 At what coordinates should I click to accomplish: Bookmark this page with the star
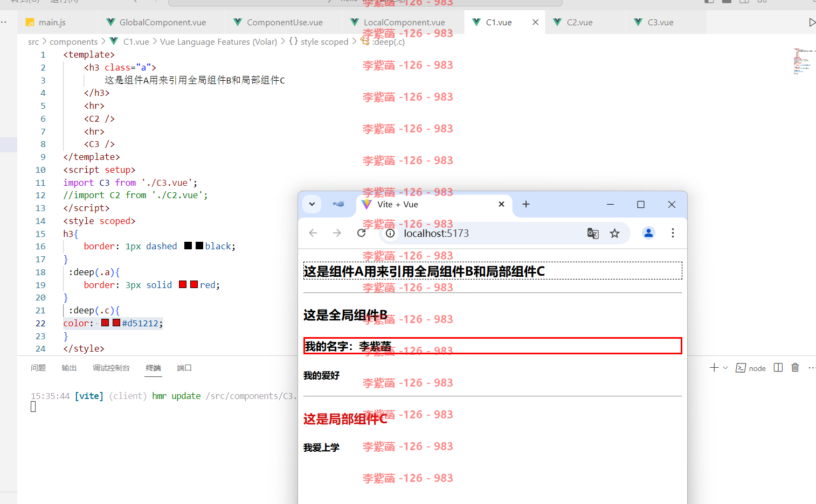coord(614,233)
